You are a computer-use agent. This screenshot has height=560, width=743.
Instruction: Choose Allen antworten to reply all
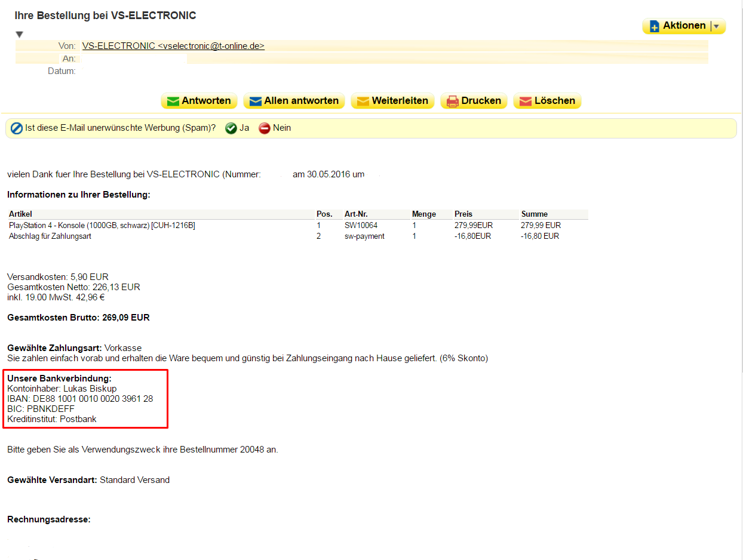(x=294, y=101)
